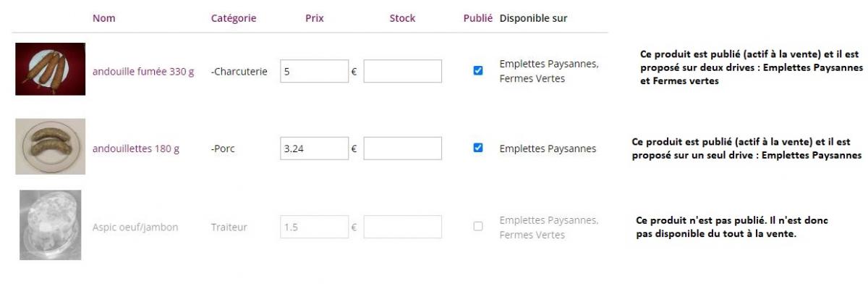Edit the price field showing 3.24
868x284 pixels.
[x=315, y=149]
